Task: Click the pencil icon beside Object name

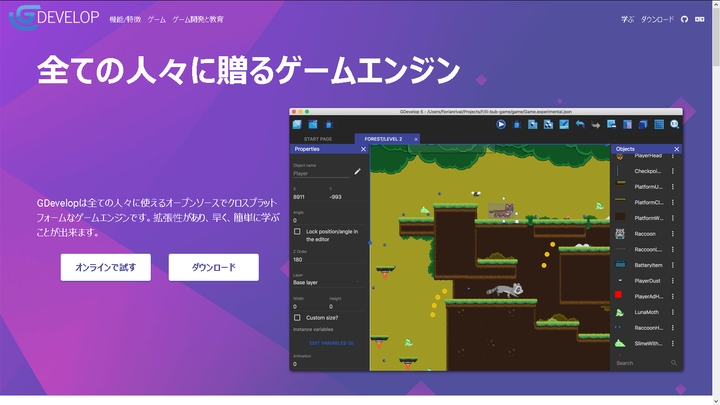Action: click(357, 171)
